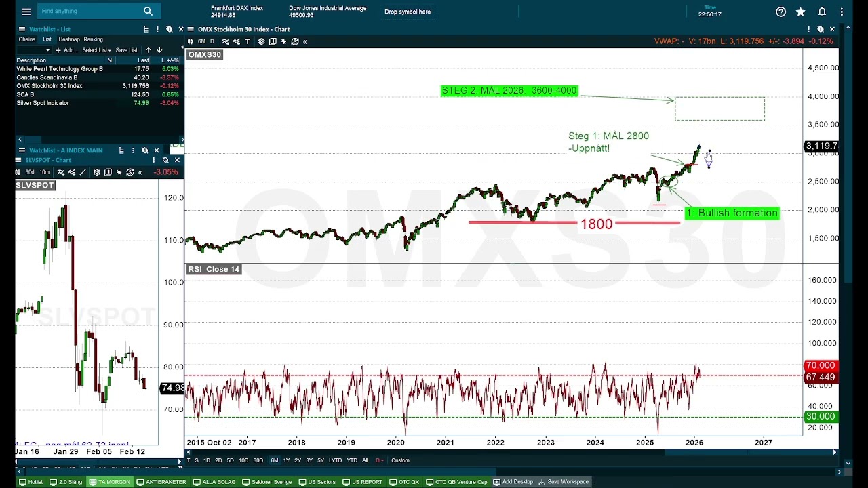Move selected watchlist row up
Viewport: 868px width, 488px height.
(149, 50)
